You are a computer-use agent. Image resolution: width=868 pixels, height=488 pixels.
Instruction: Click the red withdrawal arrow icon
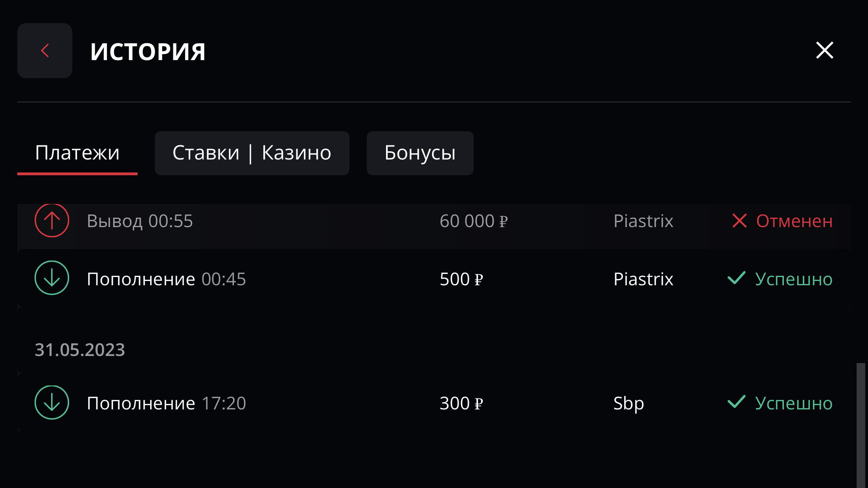point(52,220)
